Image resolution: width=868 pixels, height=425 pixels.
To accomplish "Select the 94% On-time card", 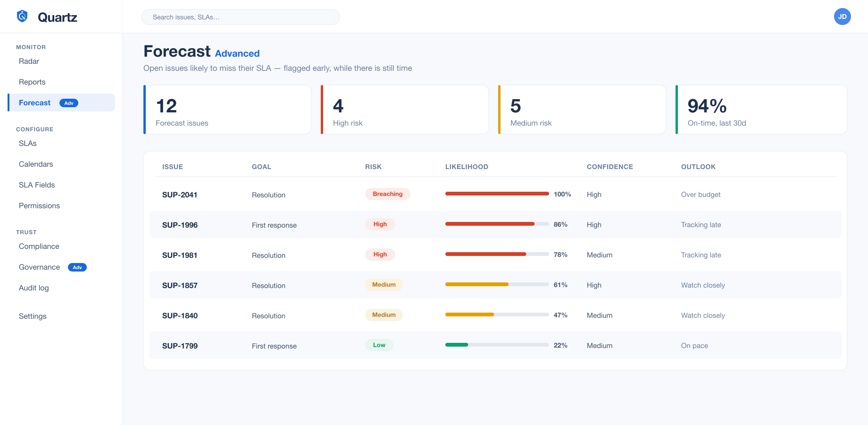I will coord(761,110).
